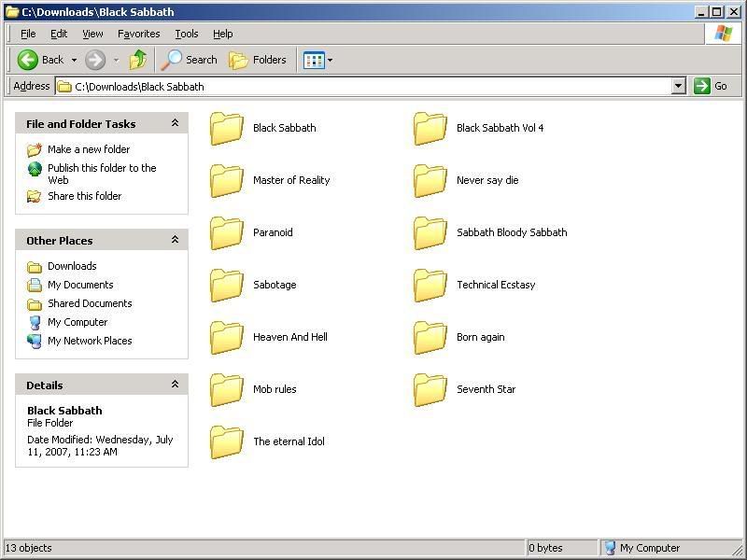Open Shared Documents link
747x560 pixels.
coord(90,303)
